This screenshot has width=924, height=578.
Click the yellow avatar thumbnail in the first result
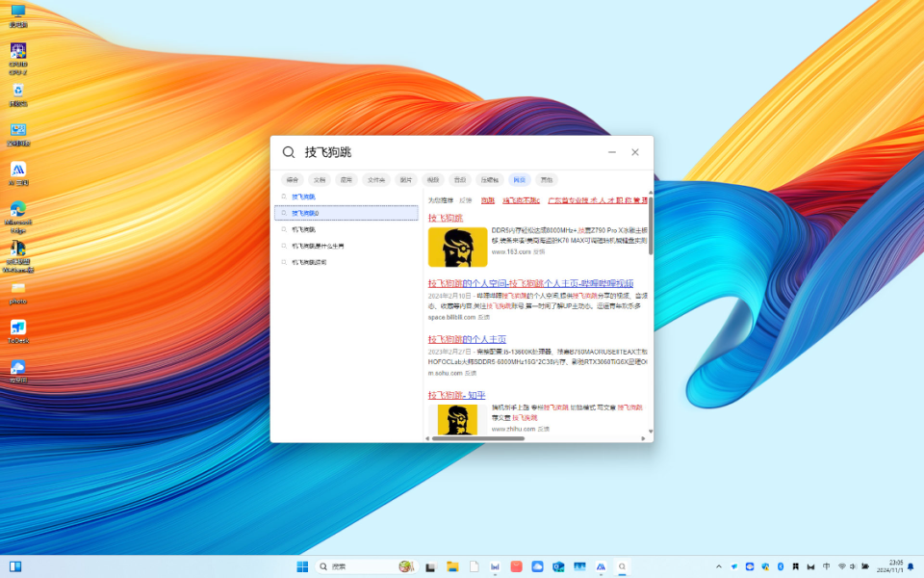coord(458,248)
